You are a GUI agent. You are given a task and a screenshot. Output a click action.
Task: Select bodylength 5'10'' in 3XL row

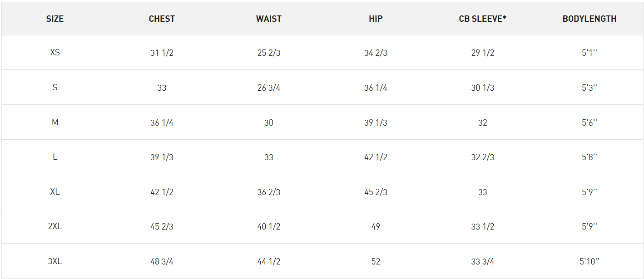[590, 261]
